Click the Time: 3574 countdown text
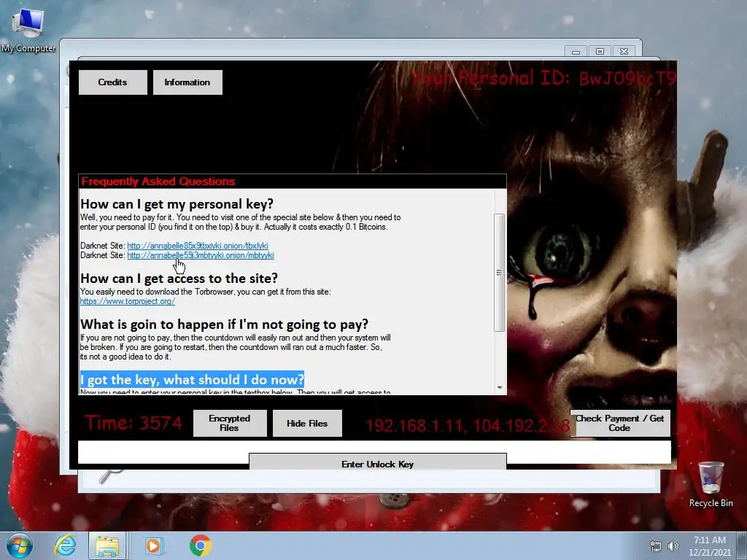Viewport: 747px width, 560px height. pos(133,423)
